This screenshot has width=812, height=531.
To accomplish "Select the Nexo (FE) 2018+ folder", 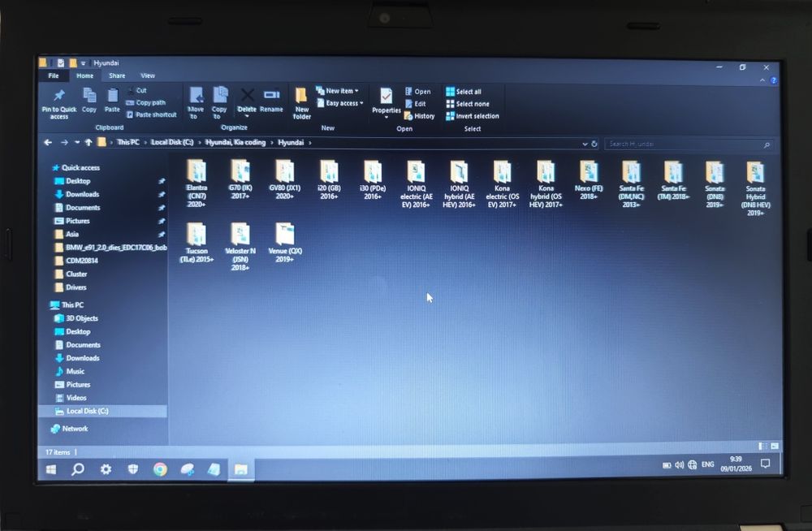I will pos(588,179).
